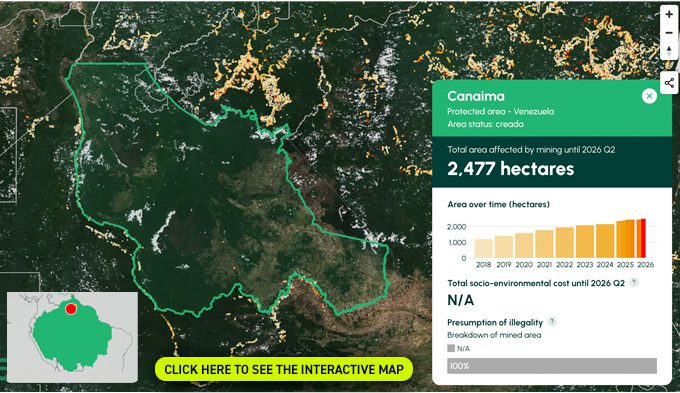Select the 2023 bar in area chart
Viewport: 680px width, 393px height.
[x=585, y=242]
